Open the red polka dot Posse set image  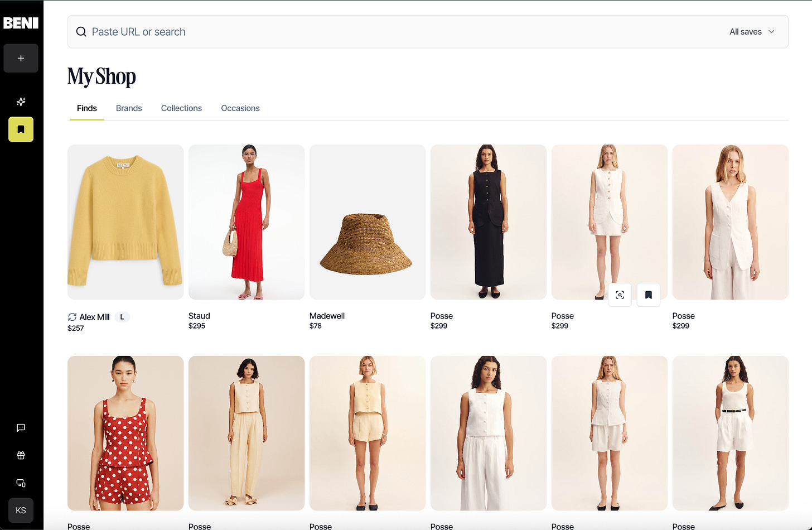125,433
